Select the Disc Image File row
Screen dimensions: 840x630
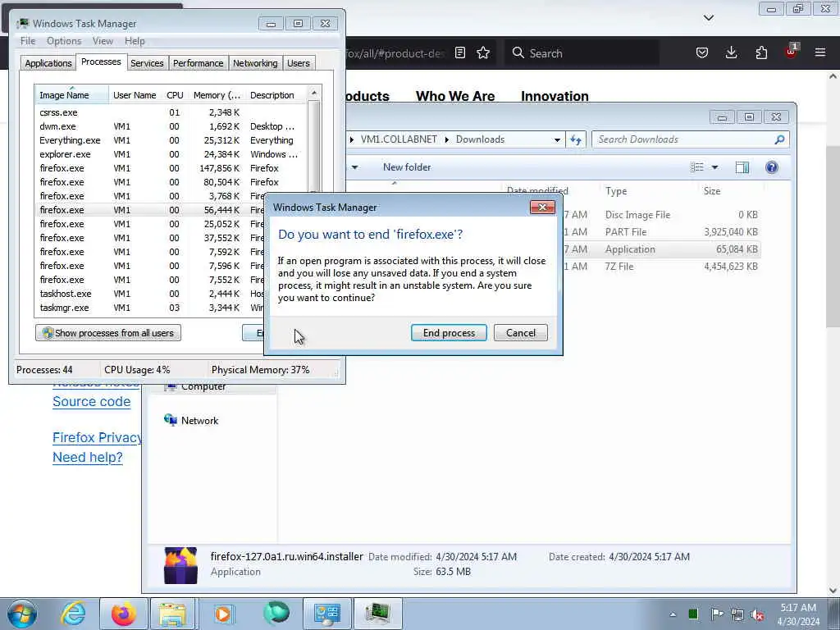661,215
